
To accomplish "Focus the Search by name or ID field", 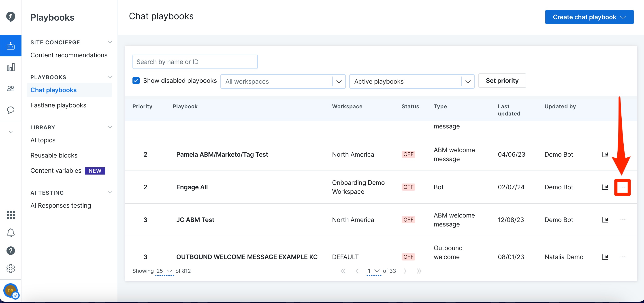I will coord(195,62).
